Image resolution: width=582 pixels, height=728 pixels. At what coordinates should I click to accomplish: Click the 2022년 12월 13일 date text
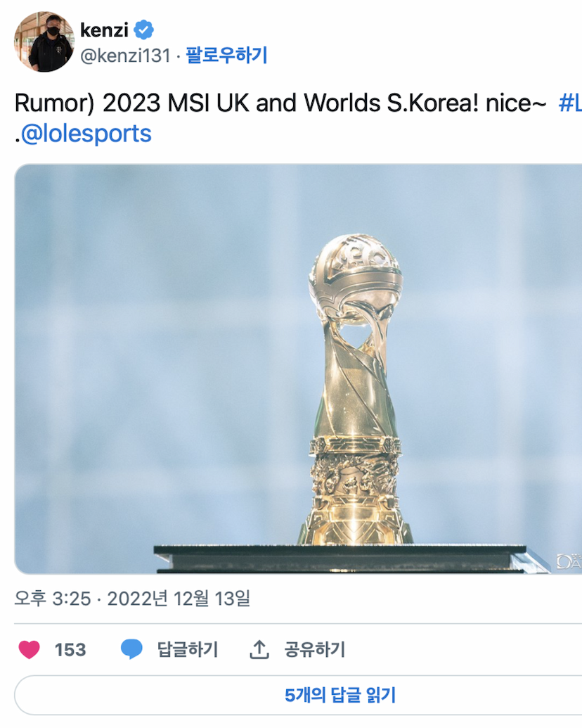(x=179, y=599)
